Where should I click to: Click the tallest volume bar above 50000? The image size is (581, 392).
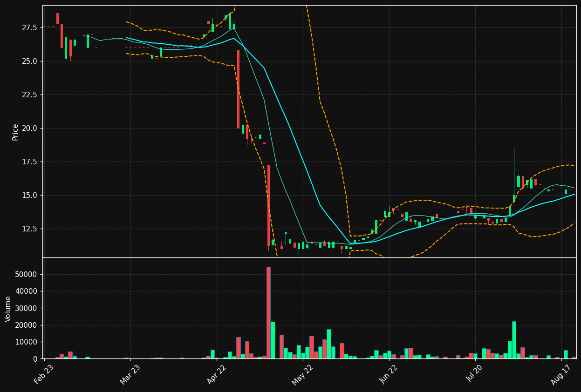pos(268,313)
